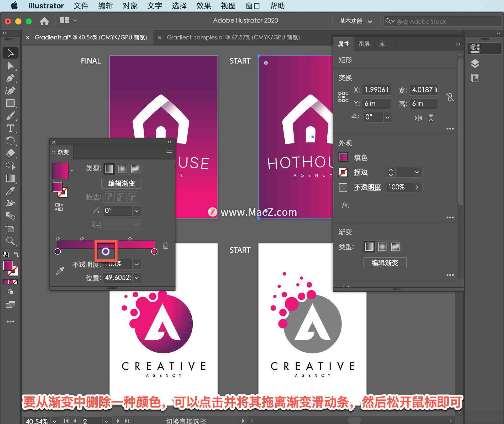
Task: Delete gradient stop with trash icon
Action: [166, 246]
